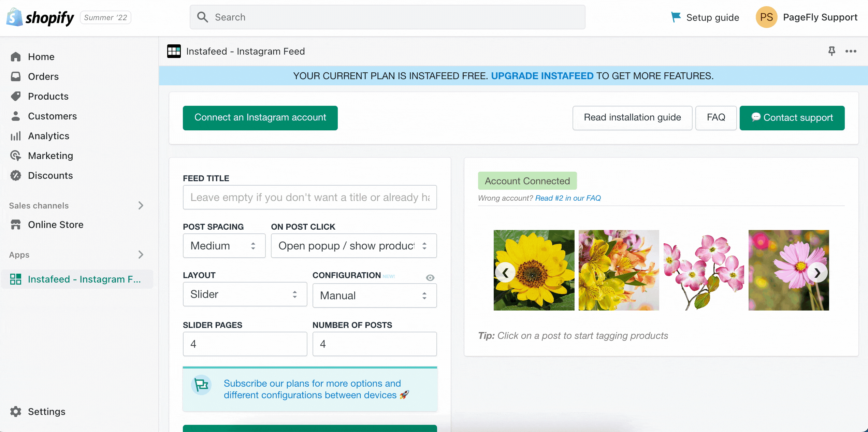The image size is (868, 432).
Task: Open the three-dot more actions menu
Action: [851, 51]
